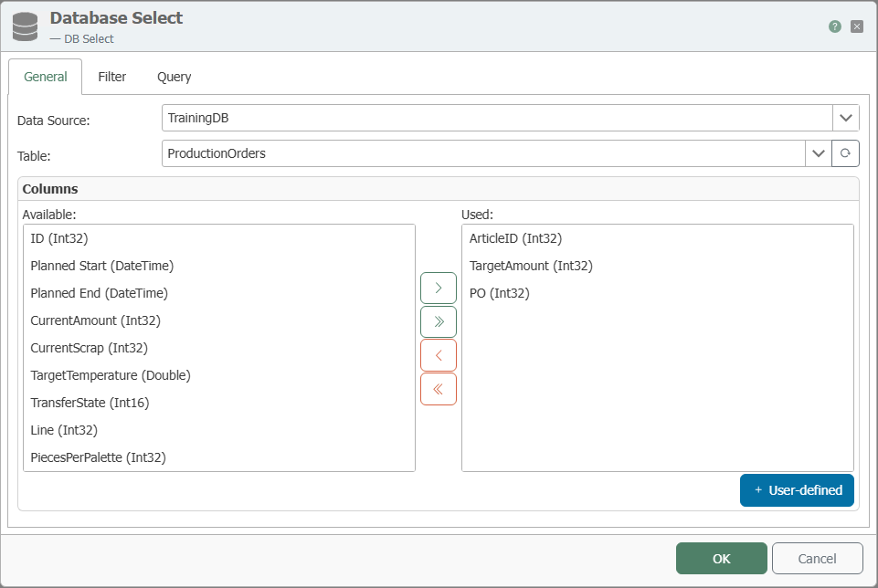
Task: Click the OK button
Action: [x=721, y=559]
